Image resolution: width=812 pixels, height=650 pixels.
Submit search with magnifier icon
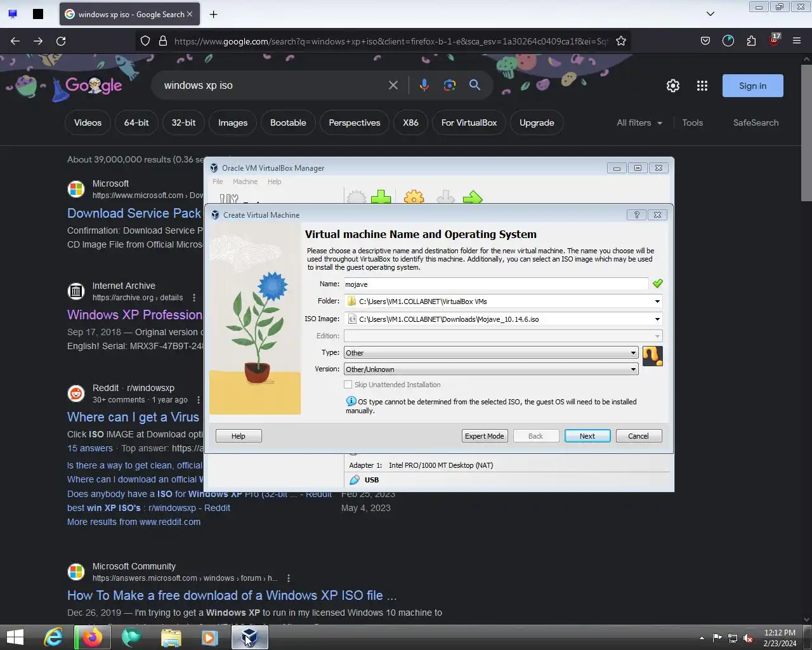coord(475,85)
